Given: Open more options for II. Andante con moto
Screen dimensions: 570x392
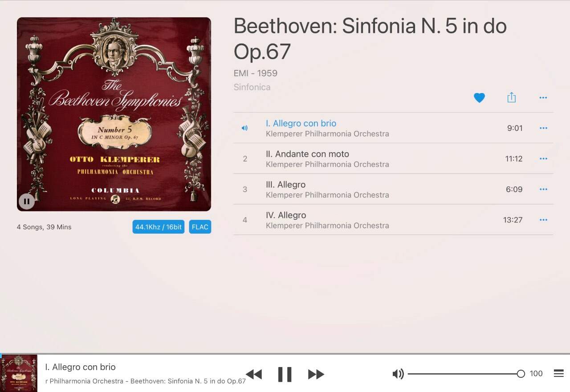Looking at the screenshot, I should 543,159.
